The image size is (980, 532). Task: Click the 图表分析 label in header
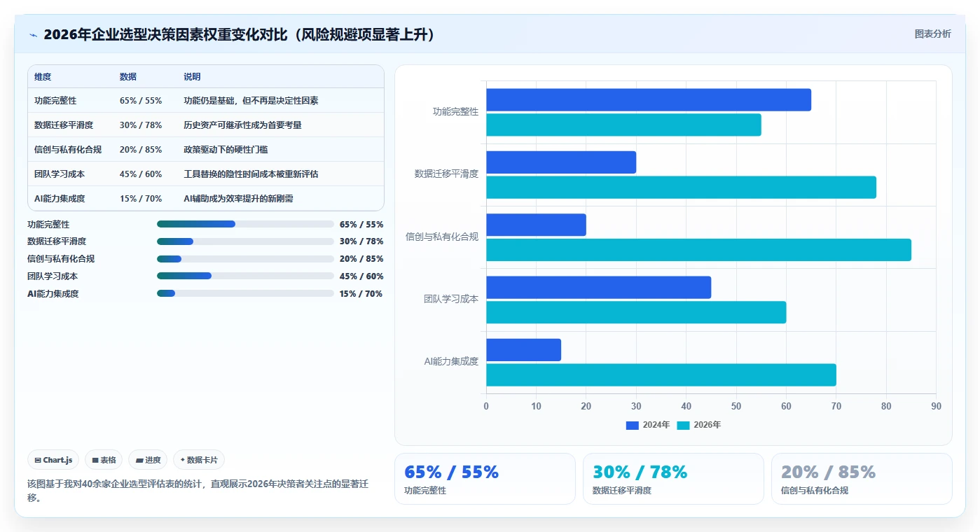pos(932,34)
